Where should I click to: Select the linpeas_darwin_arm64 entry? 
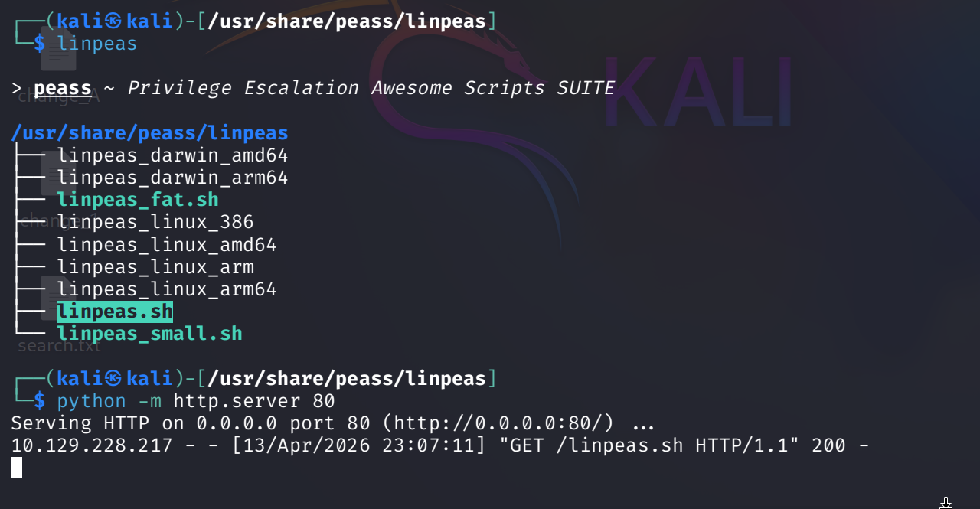coord(172,178)
